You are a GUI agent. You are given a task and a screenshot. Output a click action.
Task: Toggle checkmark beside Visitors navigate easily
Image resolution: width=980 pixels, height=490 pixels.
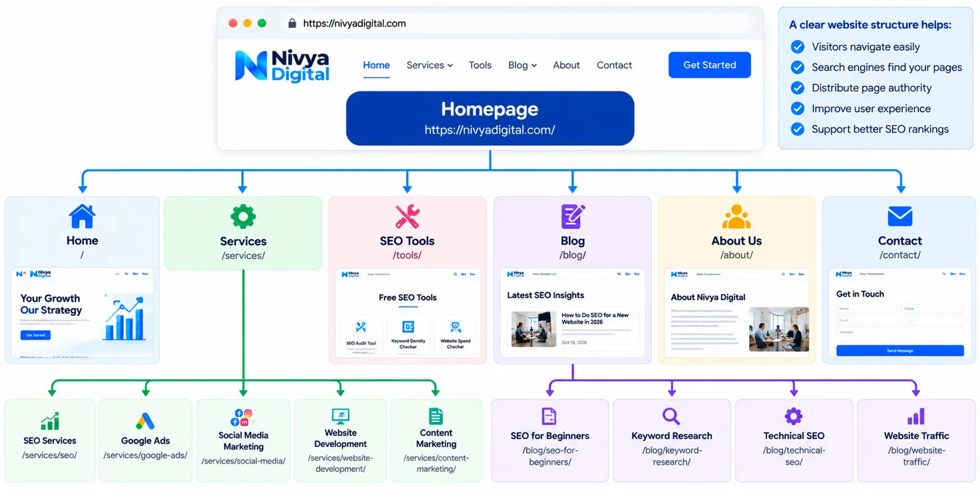(x=797, y=47)
